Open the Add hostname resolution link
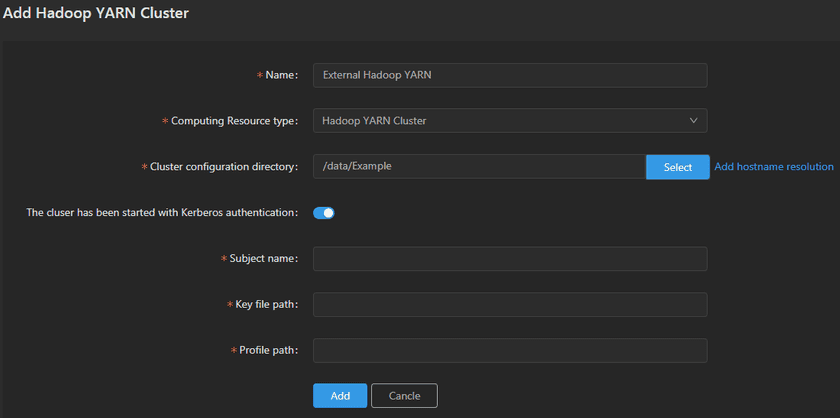This screenshot has height=418, width=840. point(773,167)
